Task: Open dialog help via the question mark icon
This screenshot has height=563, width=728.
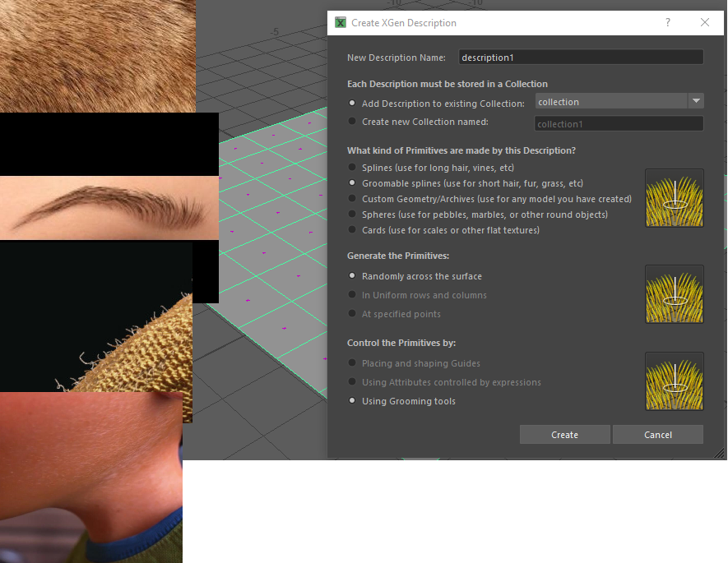Action: pyautogui.click(x=667, y=22)
